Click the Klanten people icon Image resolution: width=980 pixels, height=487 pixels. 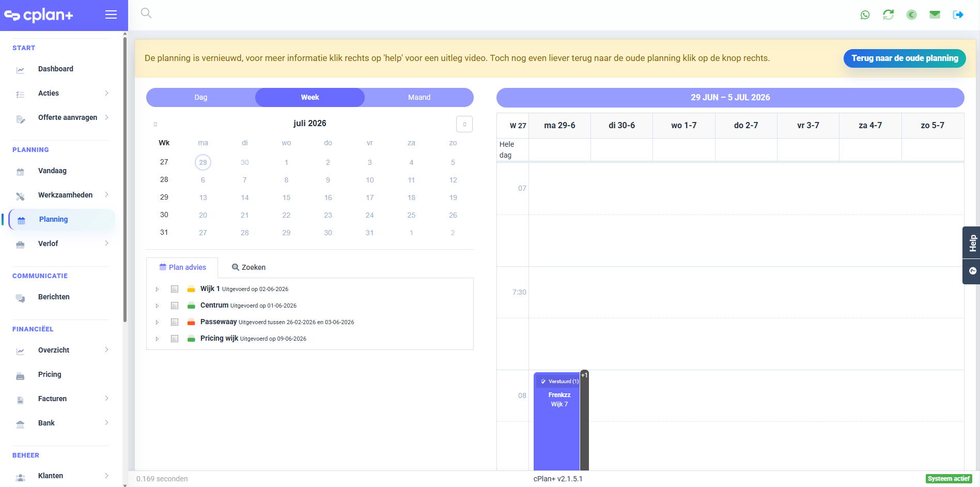pos(20,477)
